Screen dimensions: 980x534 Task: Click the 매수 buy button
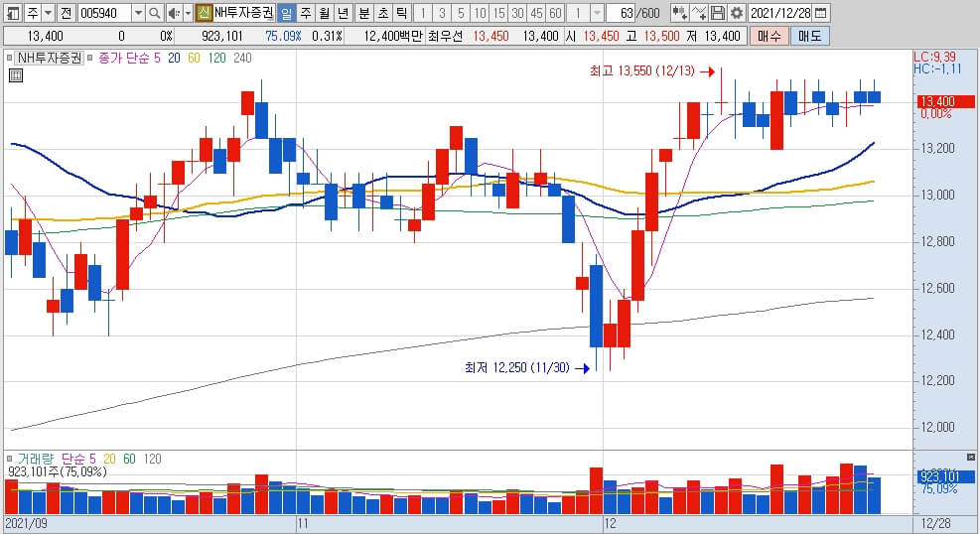(769, 36)
